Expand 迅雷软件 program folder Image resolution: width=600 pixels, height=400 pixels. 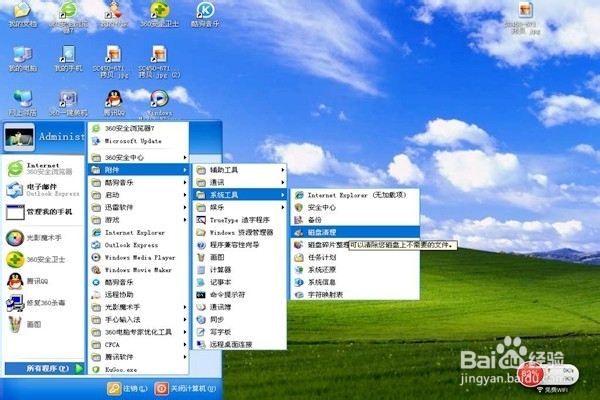tap(139, 207)
